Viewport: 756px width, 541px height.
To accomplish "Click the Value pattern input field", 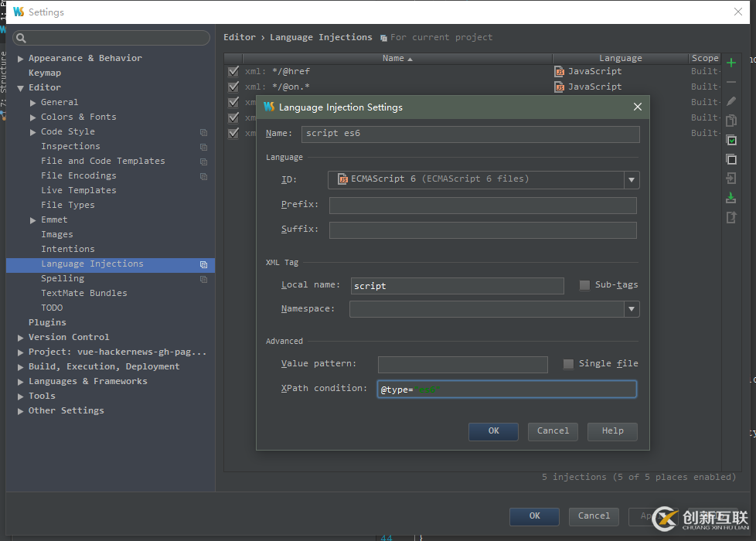I will 463,365.
